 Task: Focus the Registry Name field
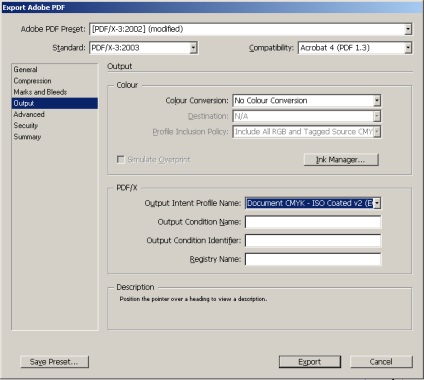point(313,259)
